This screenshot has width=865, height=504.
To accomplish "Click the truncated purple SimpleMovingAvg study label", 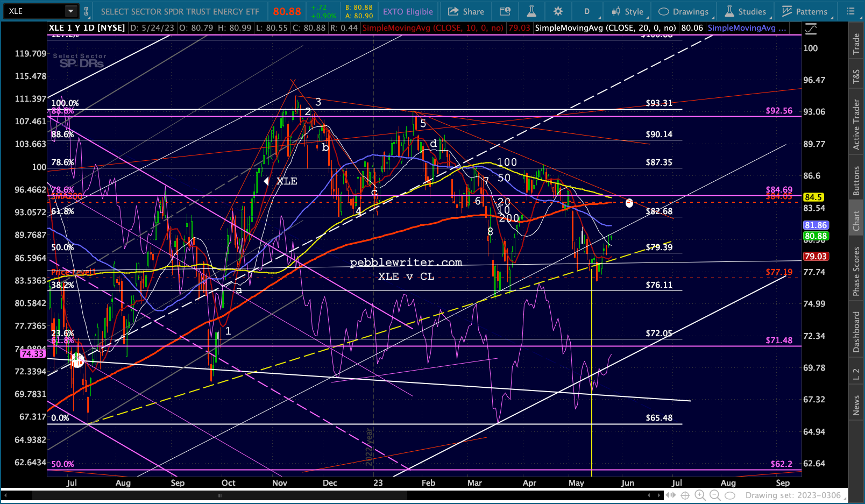I will 747,28.
